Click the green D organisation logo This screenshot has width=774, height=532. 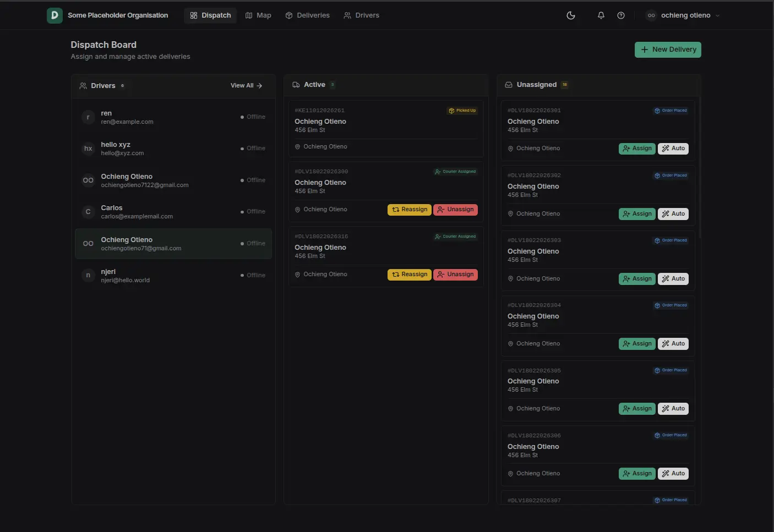tap(54, 15)
